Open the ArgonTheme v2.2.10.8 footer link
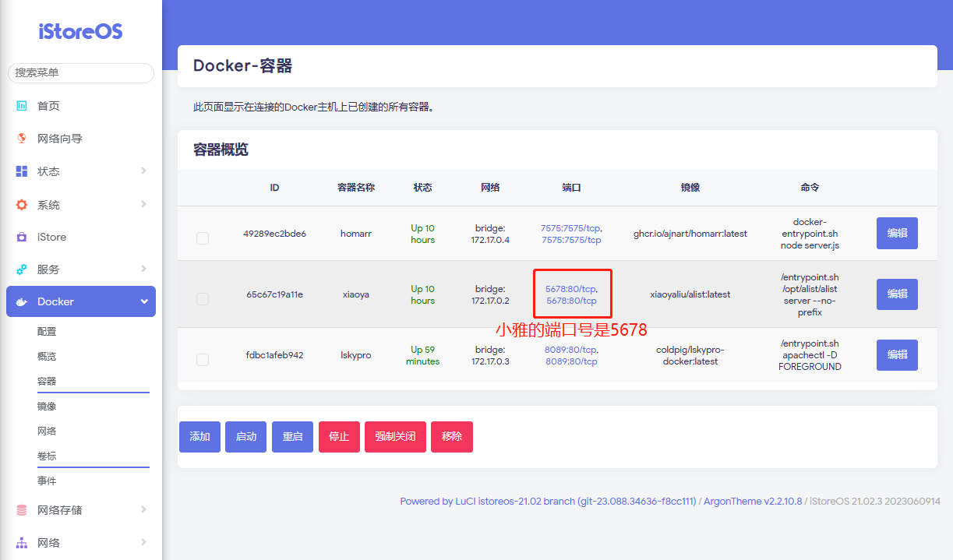 tap(753, 502)
